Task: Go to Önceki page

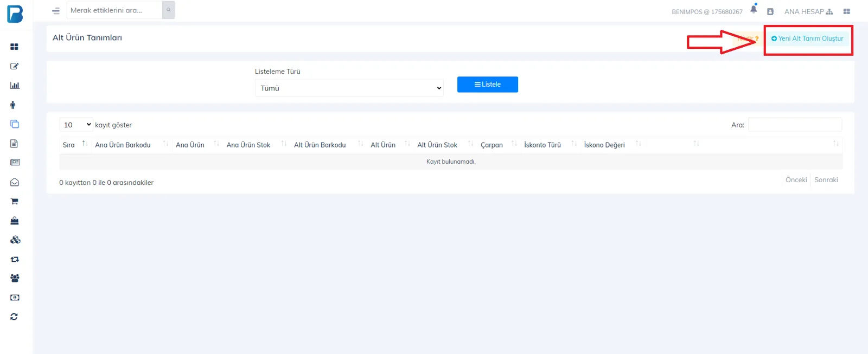Action: point(796,180)
